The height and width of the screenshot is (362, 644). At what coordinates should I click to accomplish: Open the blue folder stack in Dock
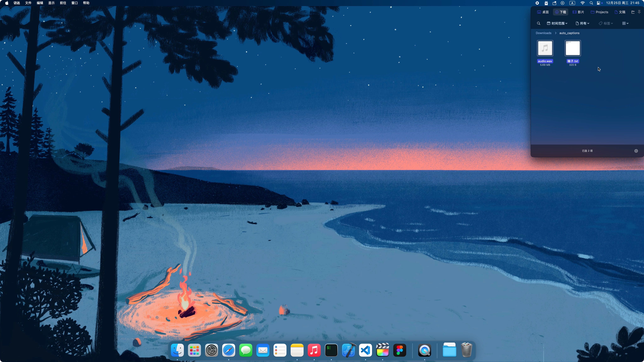(449, 349)
